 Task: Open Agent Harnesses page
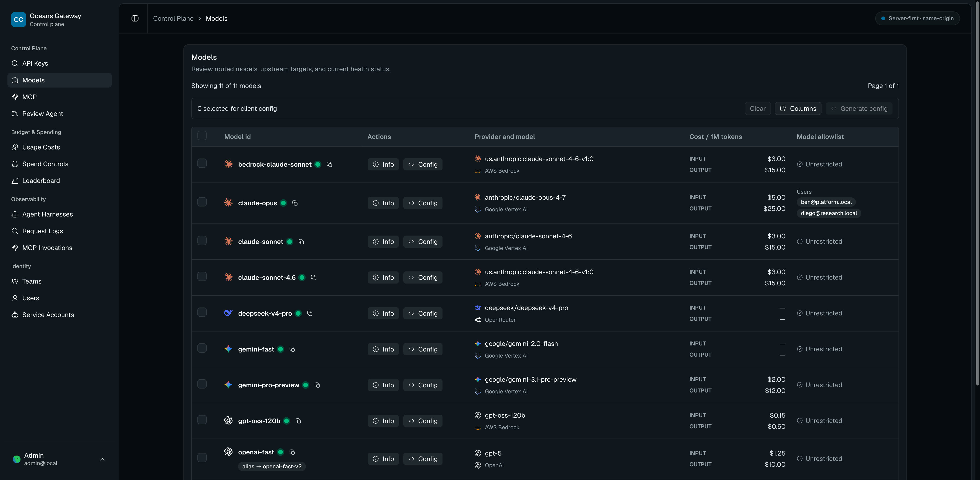coord(59,214)
